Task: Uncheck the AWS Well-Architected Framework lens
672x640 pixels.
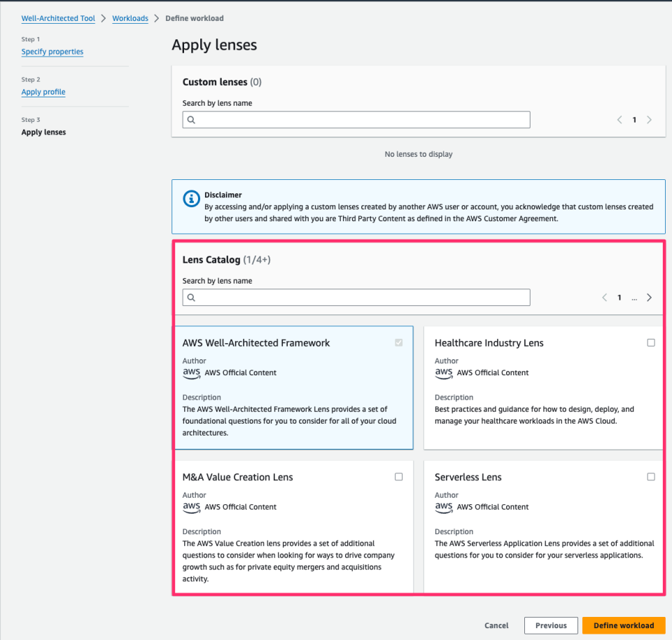Action: [x=398, y=342]
